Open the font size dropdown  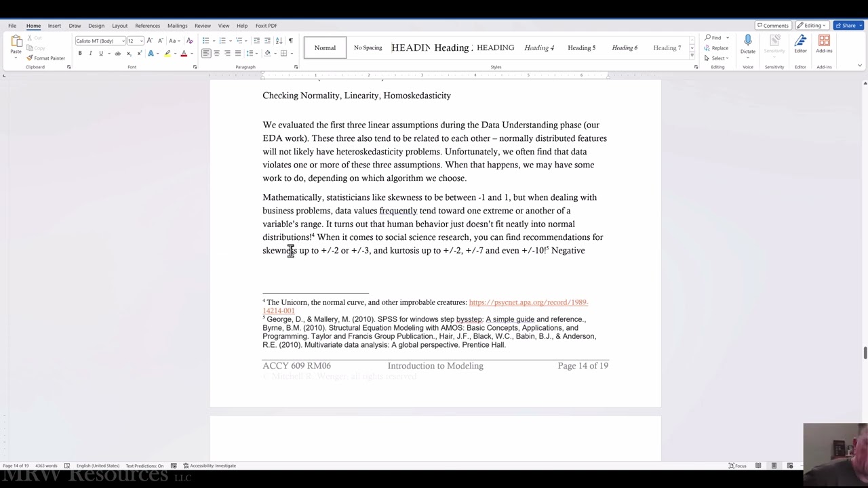click(140, 41)
